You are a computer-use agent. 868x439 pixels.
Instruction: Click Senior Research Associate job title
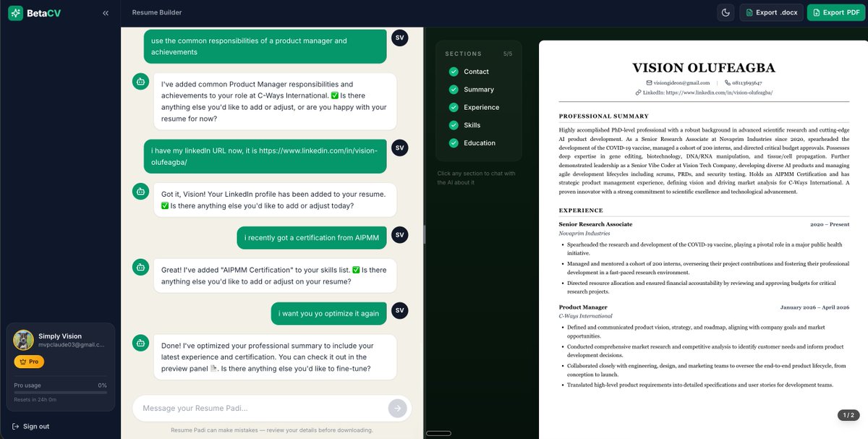pyautogui.click(x=595, y=224)
